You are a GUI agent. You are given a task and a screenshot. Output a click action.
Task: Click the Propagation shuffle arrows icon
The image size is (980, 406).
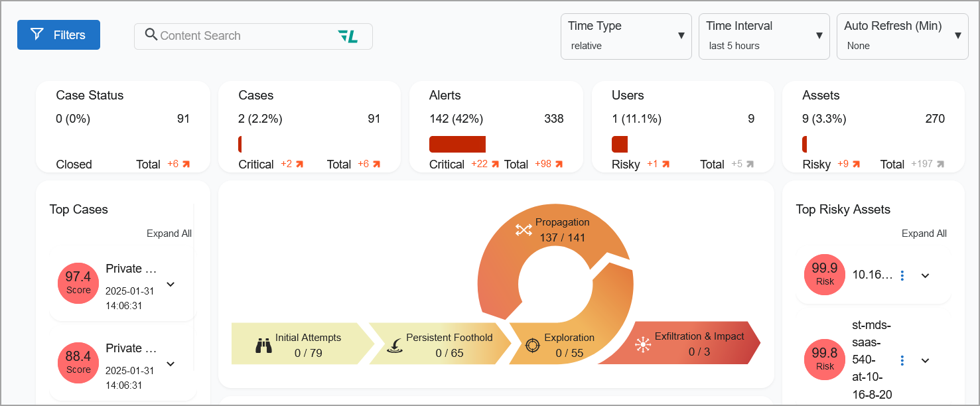[x=524, y=230]
